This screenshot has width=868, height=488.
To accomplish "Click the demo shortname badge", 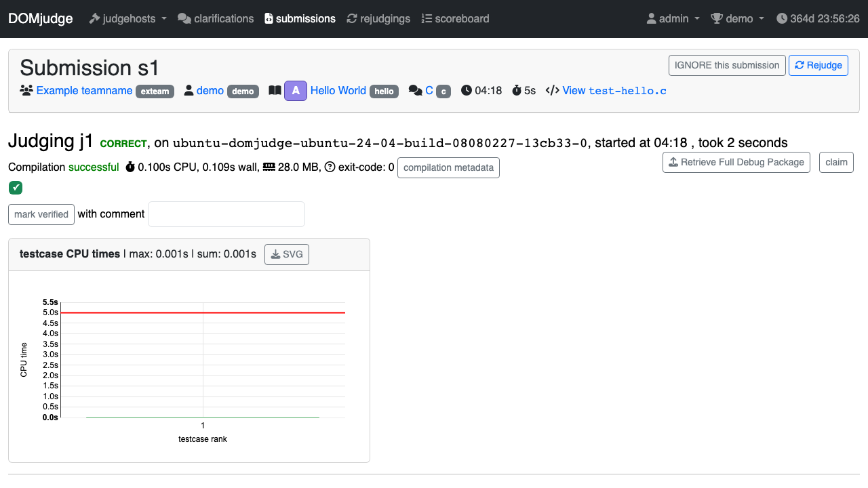I will 243,91.
